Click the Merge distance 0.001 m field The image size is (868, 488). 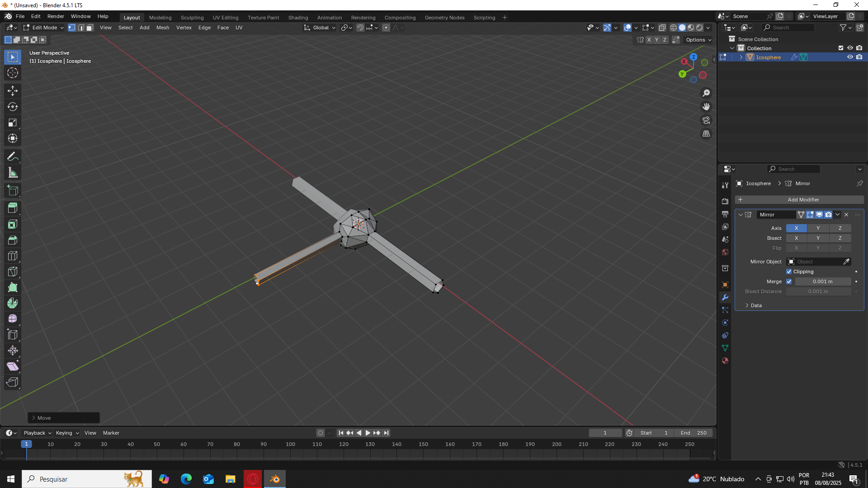click(822, 282)
